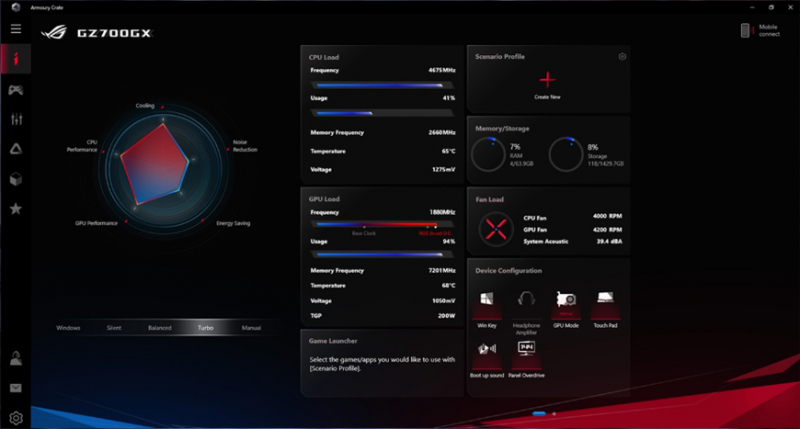The image size is (800, 429).
Task: Click the Mobile connect phone icon
Action: (x=745, y=31)
